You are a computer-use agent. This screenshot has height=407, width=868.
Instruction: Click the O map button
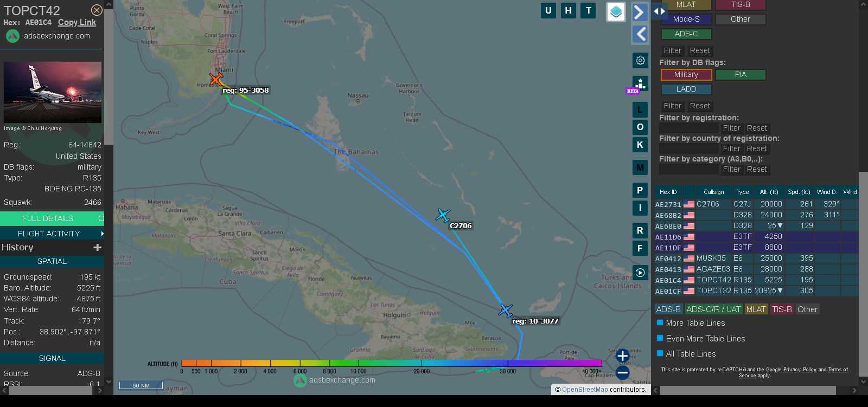[640, 127]
